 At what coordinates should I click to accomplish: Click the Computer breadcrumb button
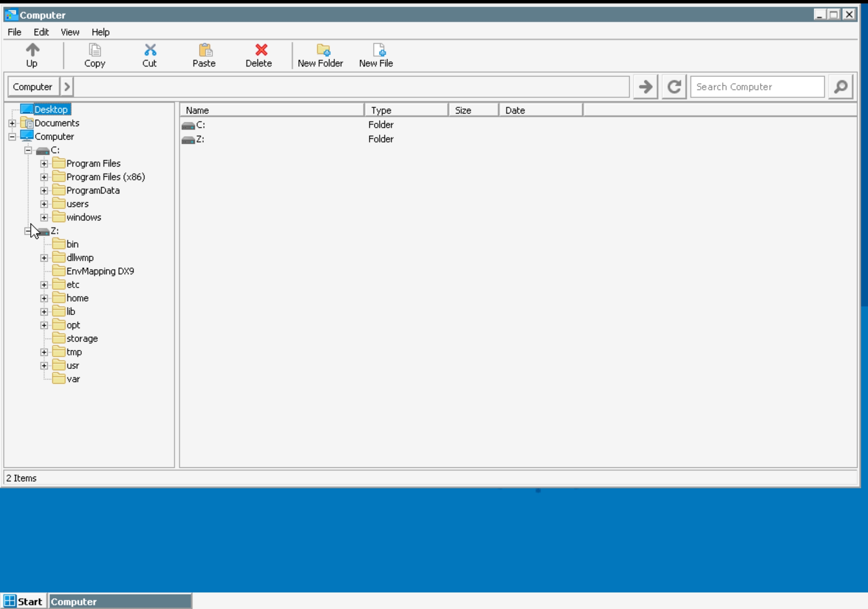coord(33,87)
